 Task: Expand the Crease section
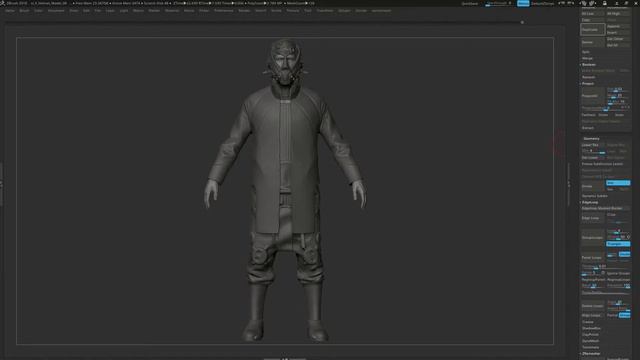[x=588, y=322]
